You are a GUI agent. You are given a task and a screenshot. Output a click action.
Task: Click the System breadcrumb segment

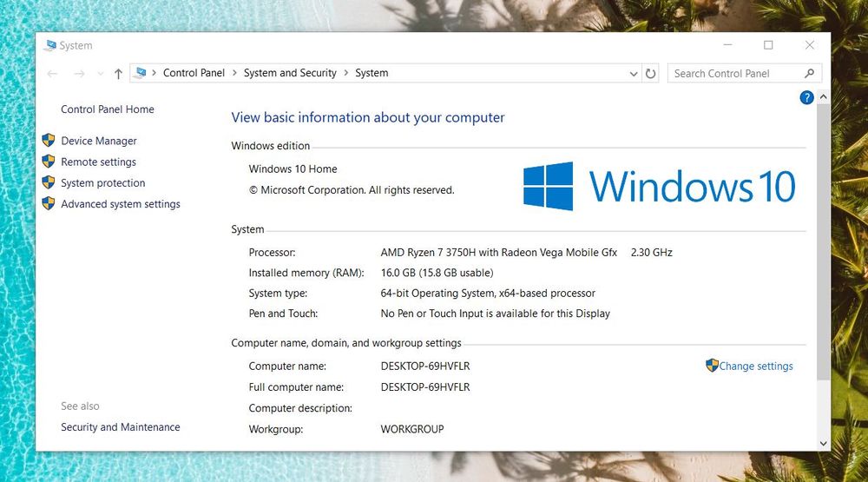tap(372, 73)
